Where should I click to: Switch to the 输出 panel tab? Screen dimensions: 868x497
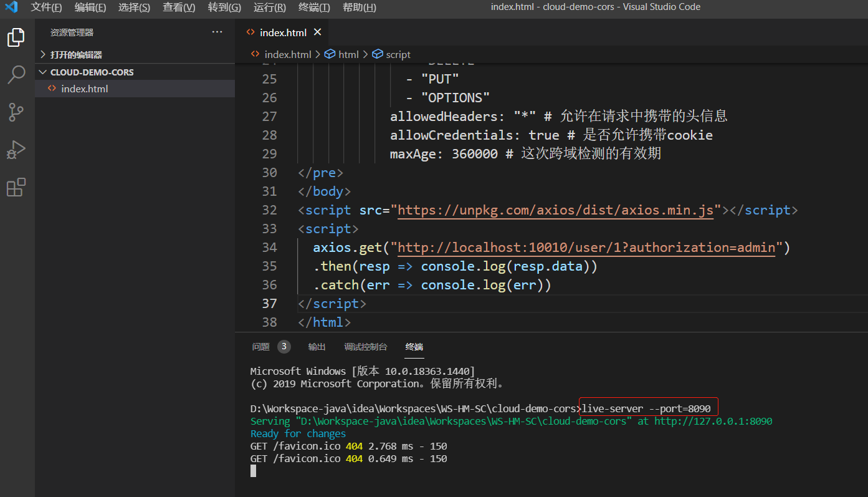click(317, 347)
